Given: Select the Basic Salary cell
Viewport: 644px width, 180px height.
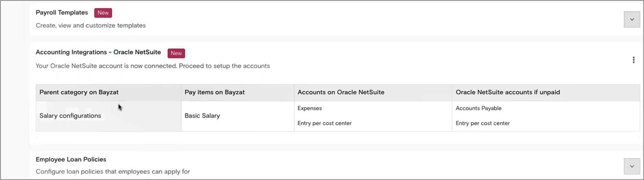Looking at the screenshot, I should click(238, 116).
